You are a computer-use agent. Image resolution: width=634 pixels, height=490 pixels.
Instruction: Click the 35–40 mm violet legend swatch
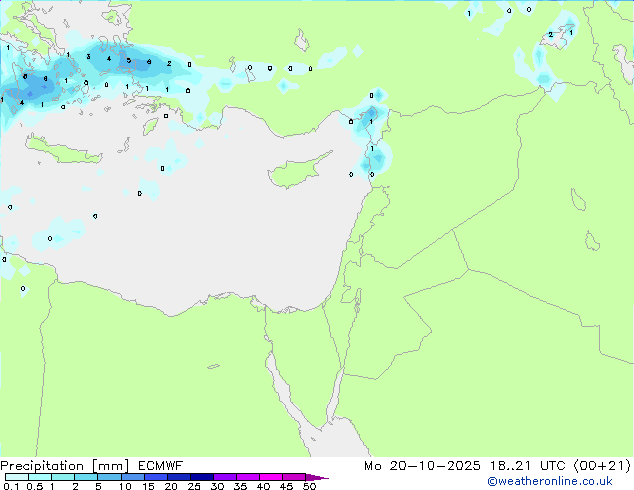click(248, 477)
